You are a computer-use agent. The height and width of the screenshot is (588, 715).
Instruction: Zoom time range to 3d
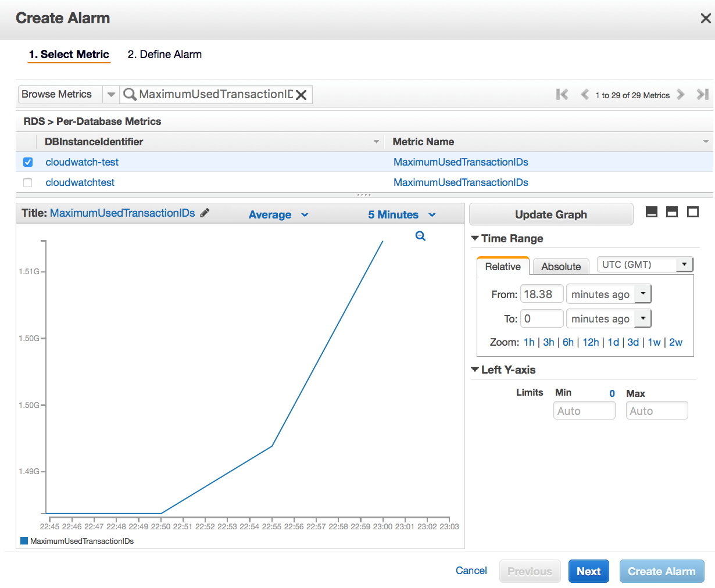click(633, 342)
